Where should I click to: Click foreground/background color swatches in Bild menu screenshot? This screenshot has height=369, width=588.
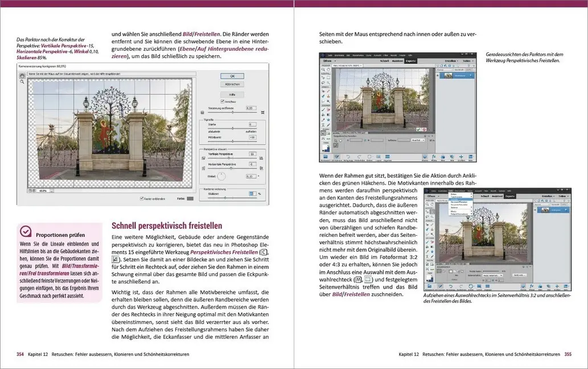(430, 278)
